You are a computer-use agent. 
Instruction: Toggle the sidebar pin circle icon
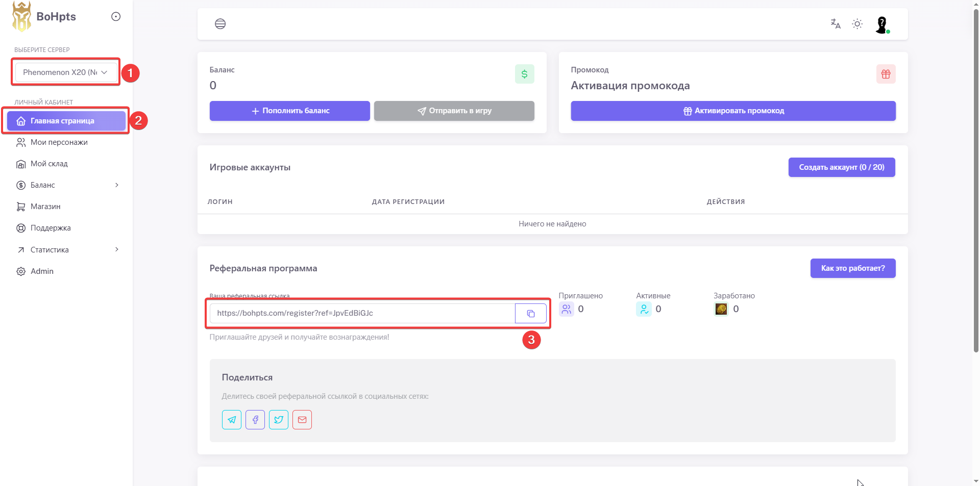pos(116,17)
